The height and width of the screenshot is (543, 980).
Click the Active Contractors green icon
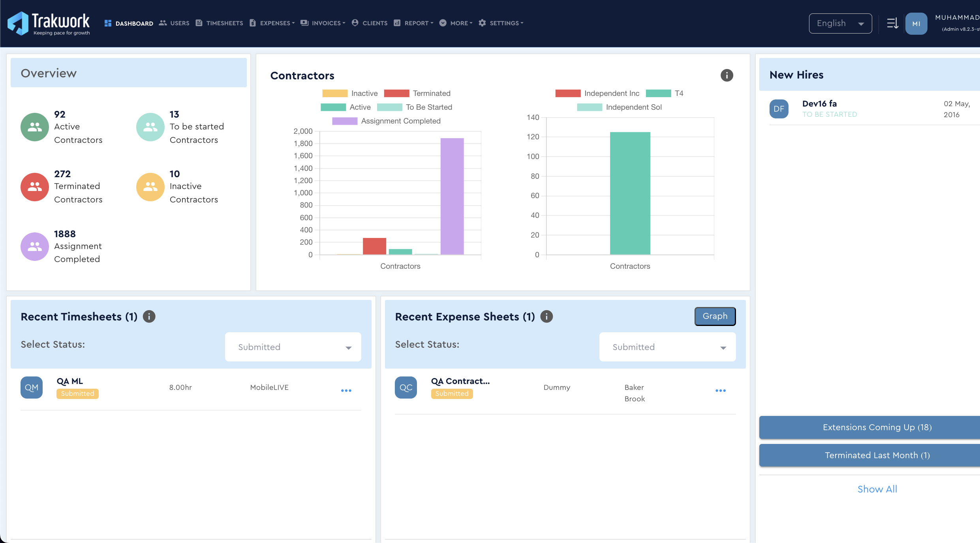point(35,127)
